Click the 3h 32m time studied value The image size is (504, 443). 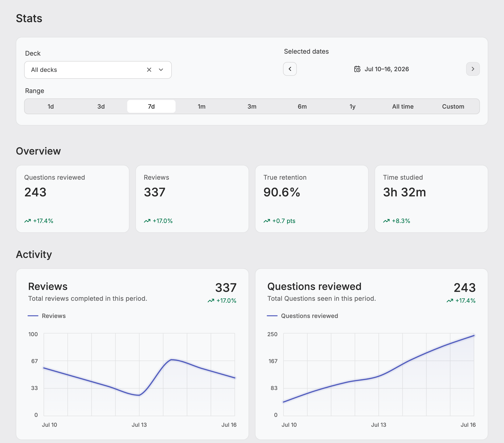(404, 192)
